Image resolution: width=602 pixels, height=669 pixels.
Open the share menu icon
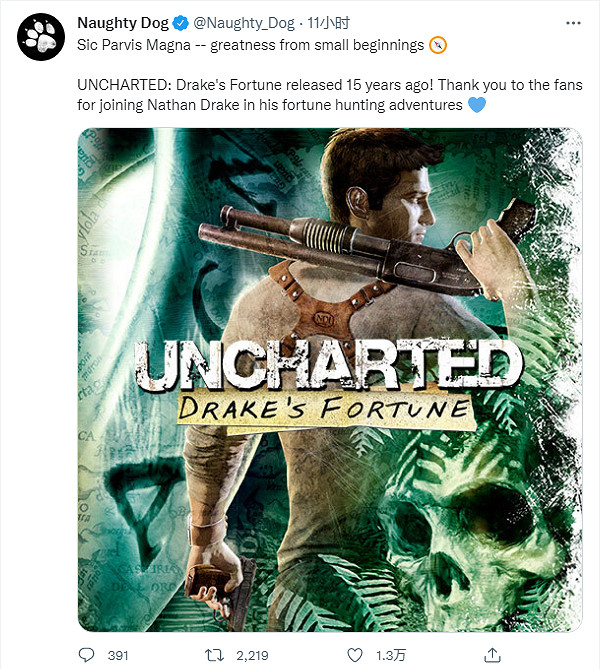tap(491, 655)
